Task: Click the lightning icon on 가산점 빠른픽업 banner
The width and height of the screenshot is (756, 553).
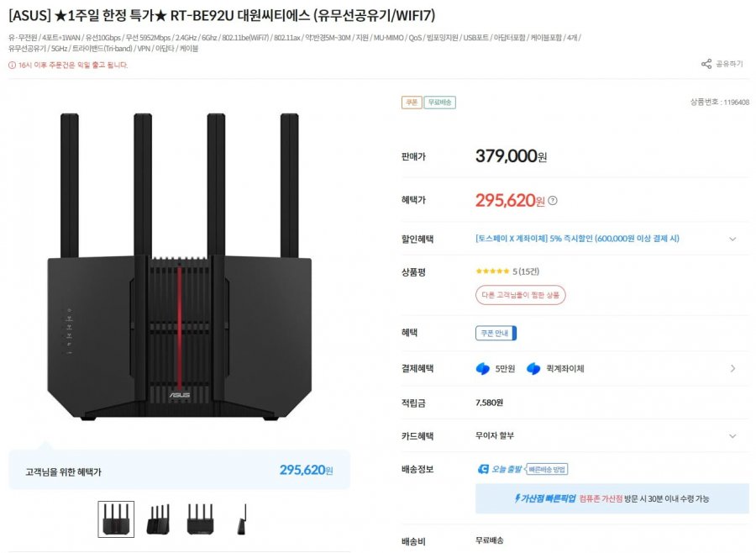Action: (x=517, y=498)
